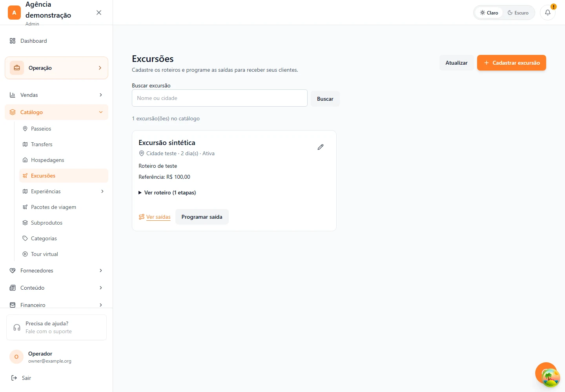Screen dimensions: 565x392
Task: Click the pencil edit icon on Excursão sintética
Action: point(321,147)
